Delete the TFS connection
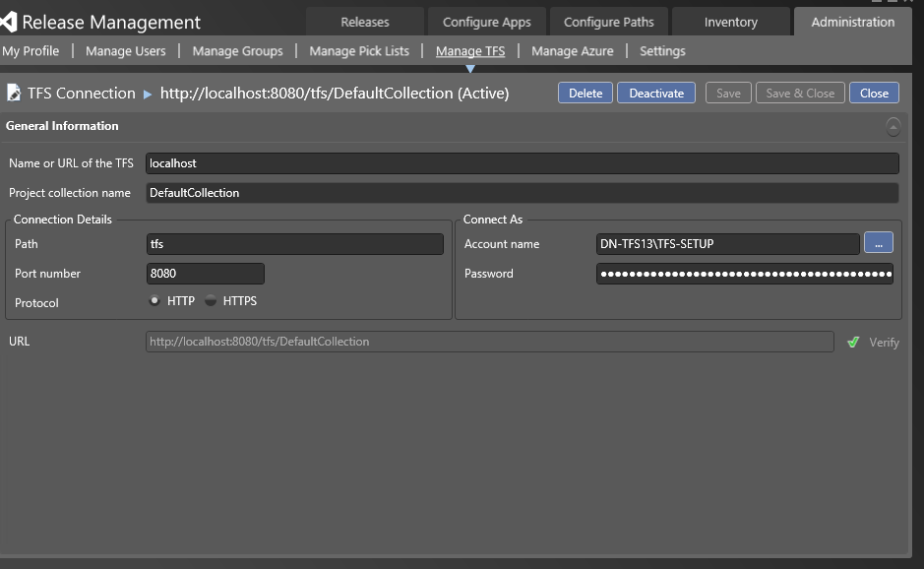This screenshot has height=569, width=924. coord(585,93)
